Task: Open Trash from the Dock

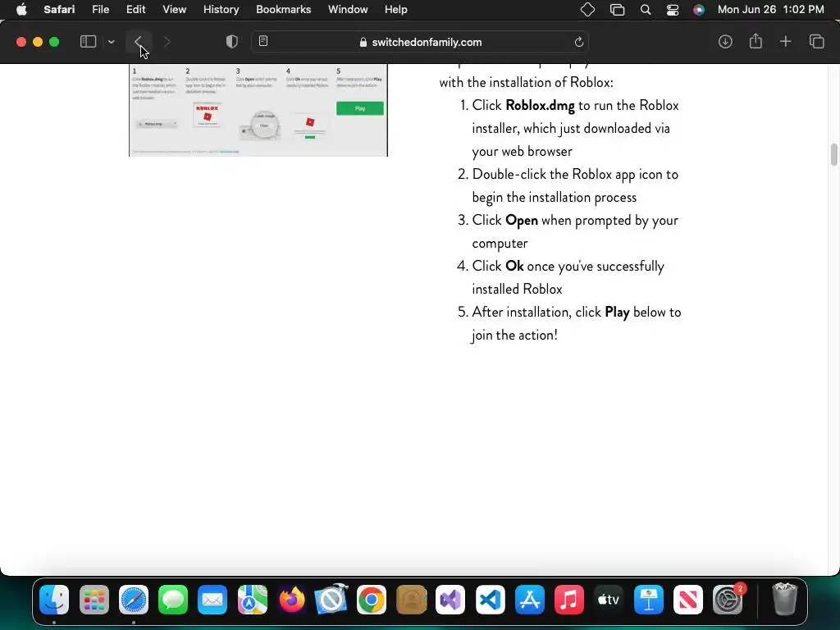Action: coord(785,600)
